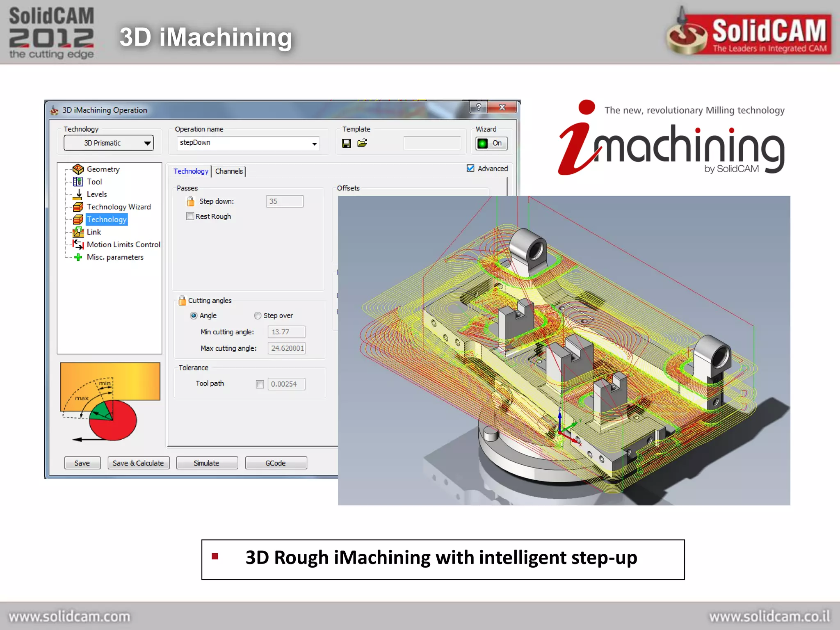Click the Tool path tolerance field
840x630 pixels.
click(286, 384)
